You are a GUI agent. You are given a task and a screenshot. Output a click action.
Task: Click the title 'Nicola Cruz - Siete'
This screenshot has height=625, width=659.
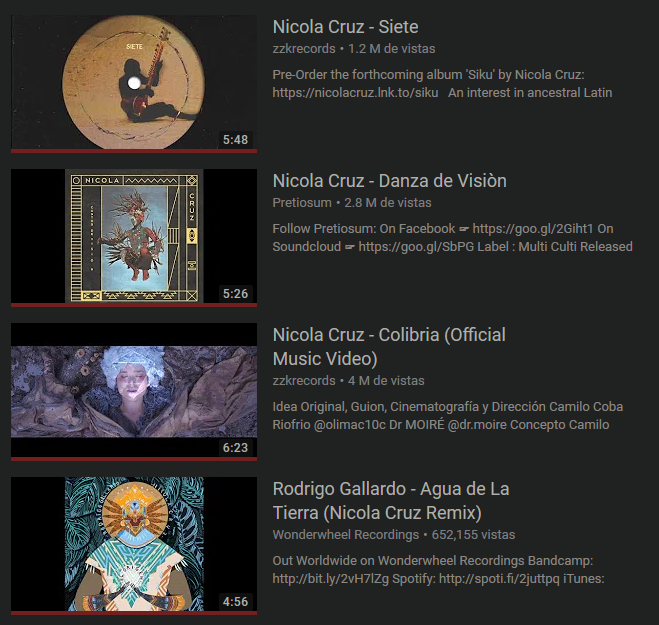click(x=345, y=27)
